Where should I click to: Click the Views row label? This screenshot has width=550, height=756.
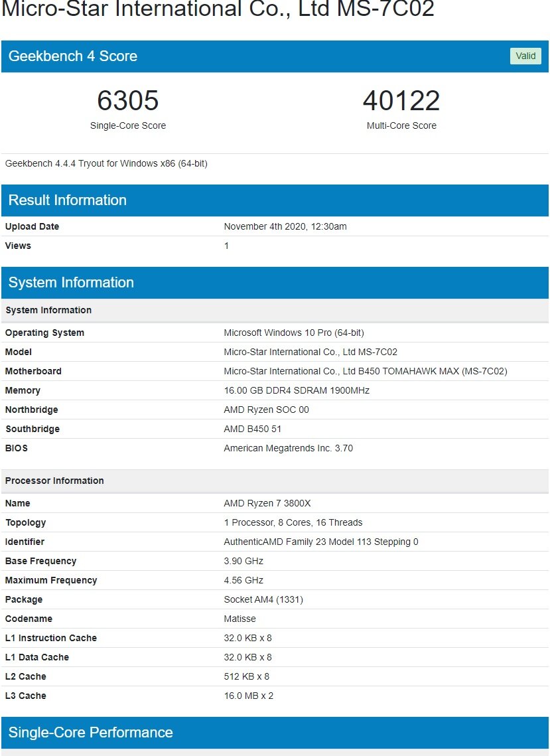[18, 246]
